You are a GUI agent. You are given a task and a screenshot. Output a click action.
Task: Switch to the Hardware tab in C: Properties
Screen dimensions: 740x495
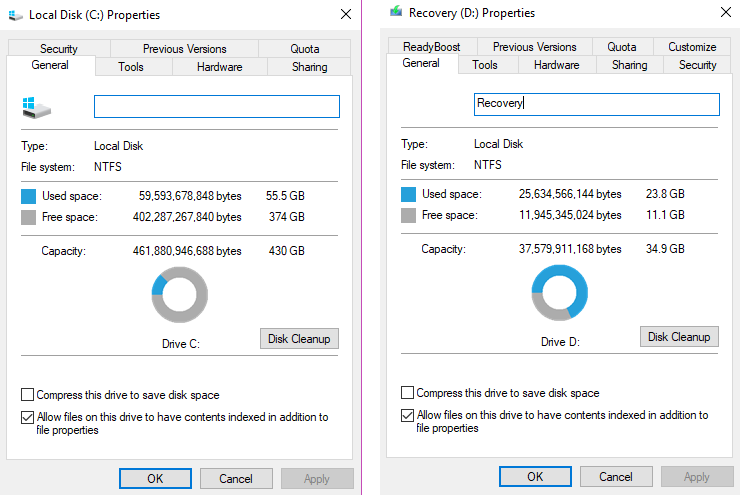(219, 67)
